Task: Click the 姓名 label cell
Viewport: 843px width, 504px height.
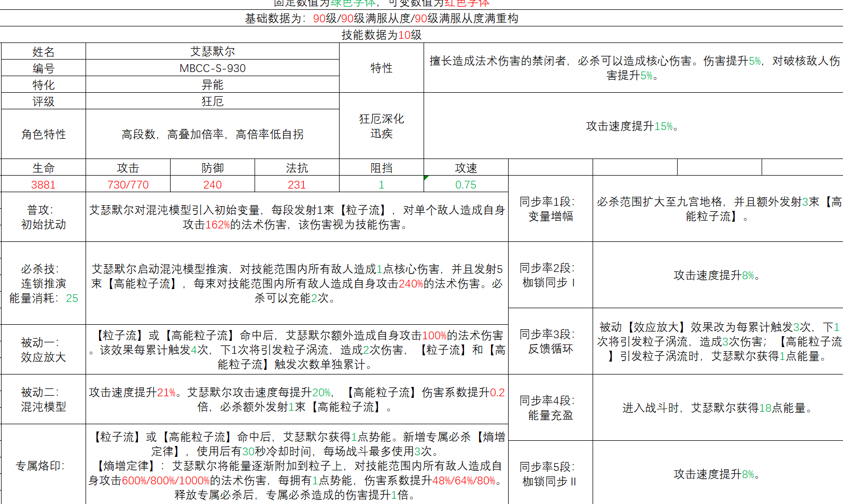Action: click(x=44, y=51)
